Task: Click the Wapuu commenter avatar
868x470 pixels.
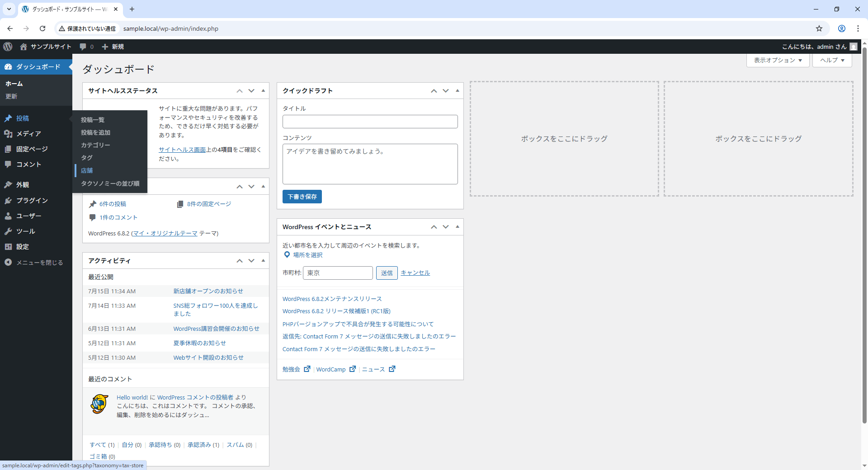Action: click(x=99, y=404)
